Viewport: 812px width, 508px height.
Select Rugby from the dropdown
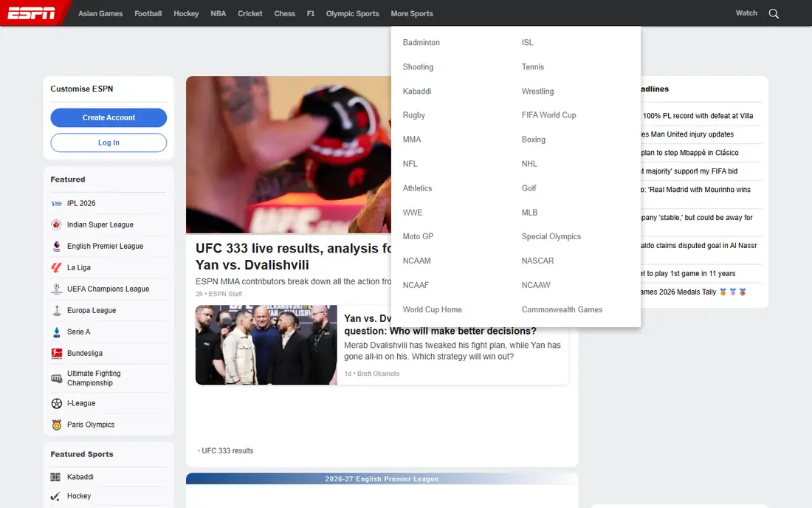tap(414, 115)
